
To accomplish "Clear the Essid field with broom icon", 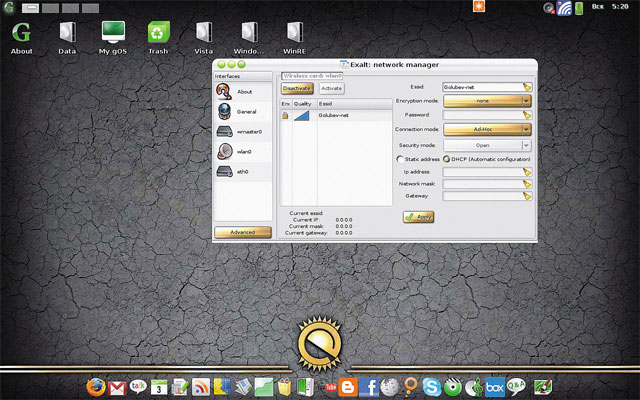I will (527, 87).
